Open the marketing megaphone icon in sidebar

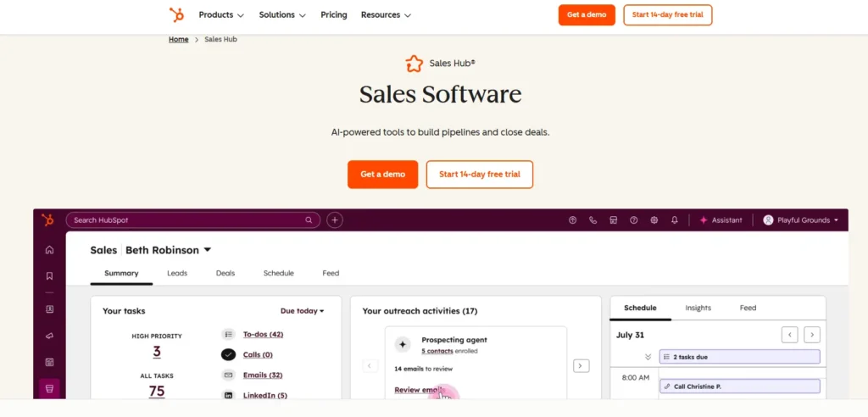pos(49,336)
